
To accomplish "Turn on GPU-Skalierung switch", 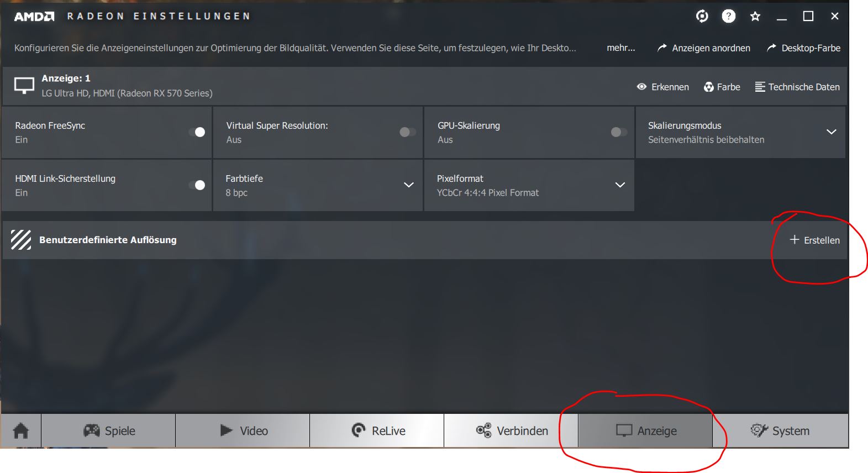I will tap(619, 132).
